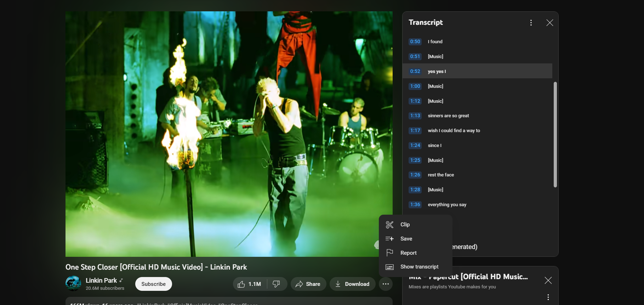This screenshot has height=305, width=644.
Task: Click transcript line 'rest the face'
Action: [x=441, y=175]
